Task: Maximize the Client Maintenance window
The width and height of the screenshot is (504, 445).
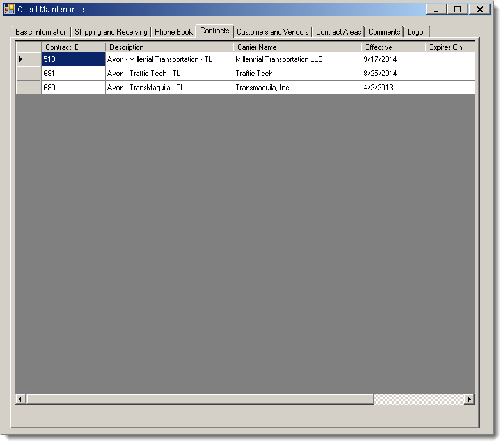Action: tap(457, 9)
